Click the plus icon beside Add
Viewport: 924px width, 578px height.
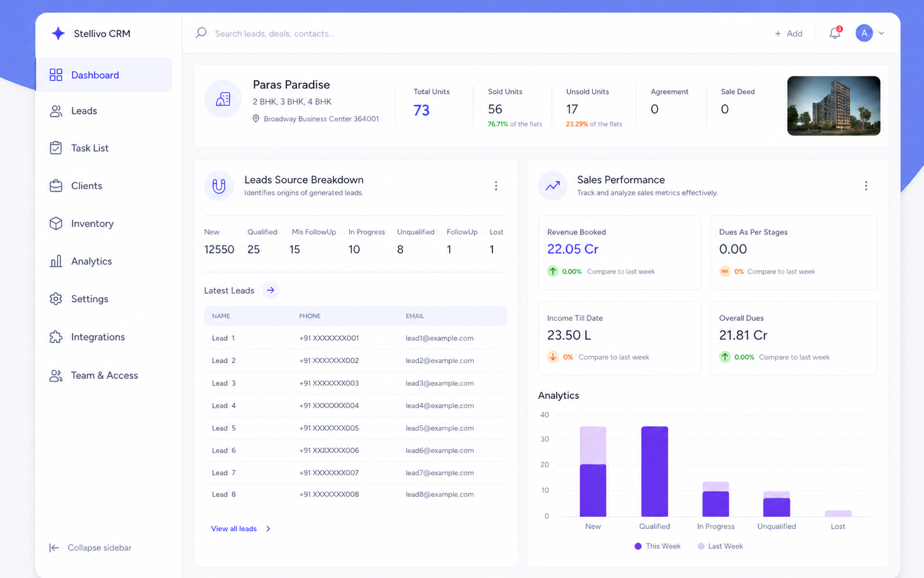pyautogui.click(x=778, y=34)
